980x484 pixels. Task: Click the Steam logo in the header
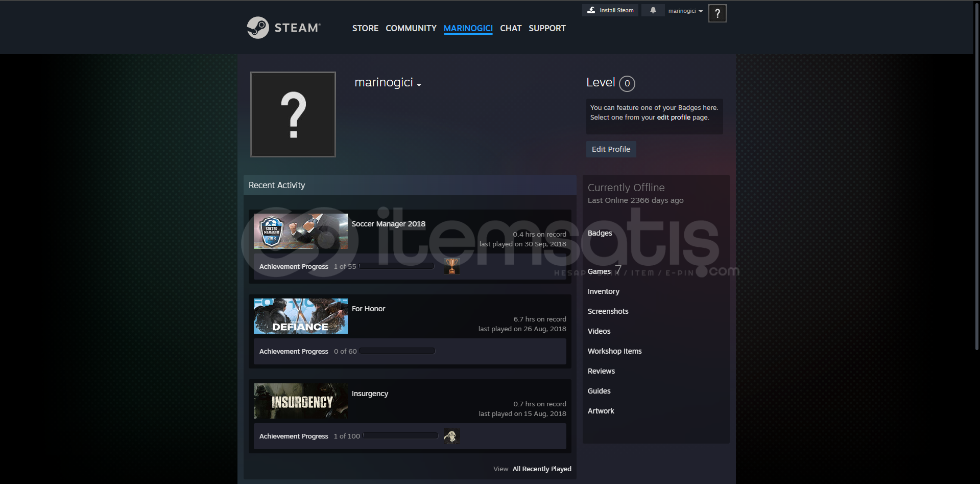[x=284, y=28]
